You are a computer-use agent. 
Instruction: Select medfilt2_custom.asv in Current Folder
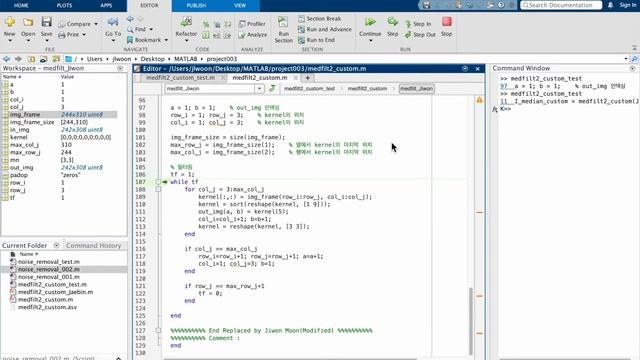[x=47, y=307]
